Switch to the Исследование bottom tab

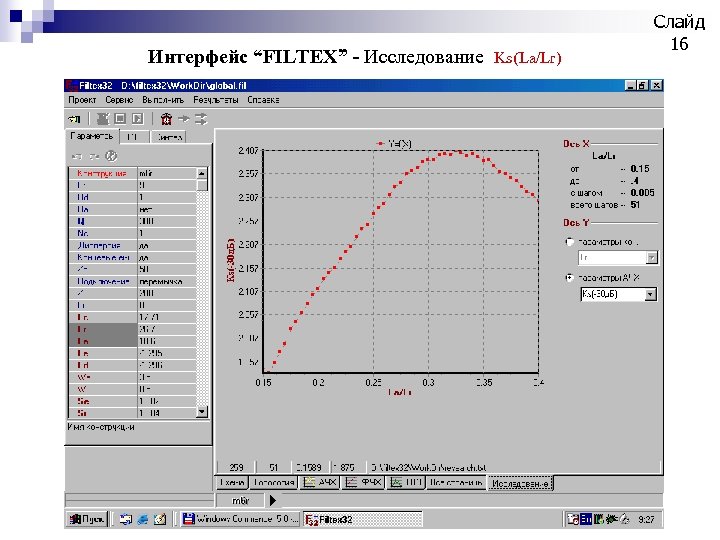click(x=520, y=484)
